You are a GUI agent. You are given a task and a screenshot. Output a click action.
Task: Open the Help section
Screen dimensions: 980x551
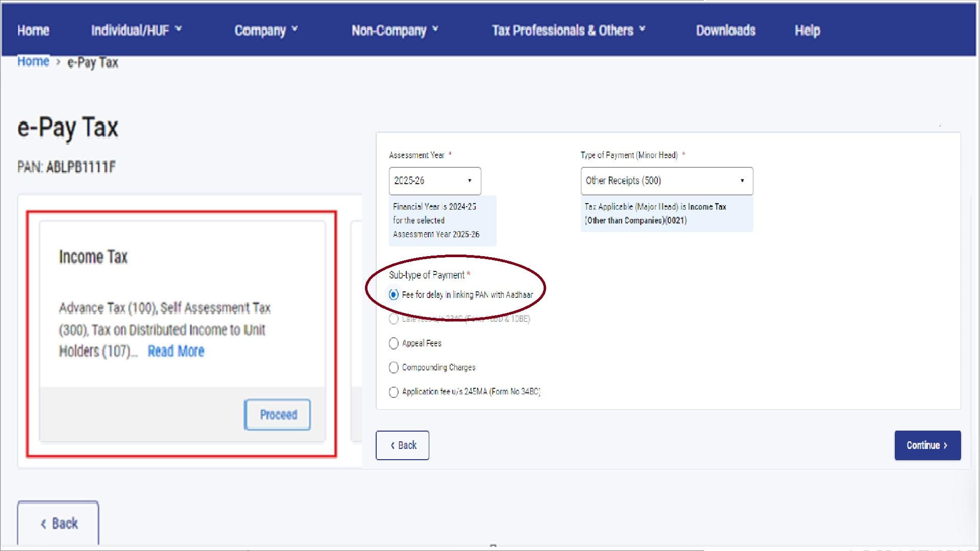pyautogui.click(x=807, y=30)
